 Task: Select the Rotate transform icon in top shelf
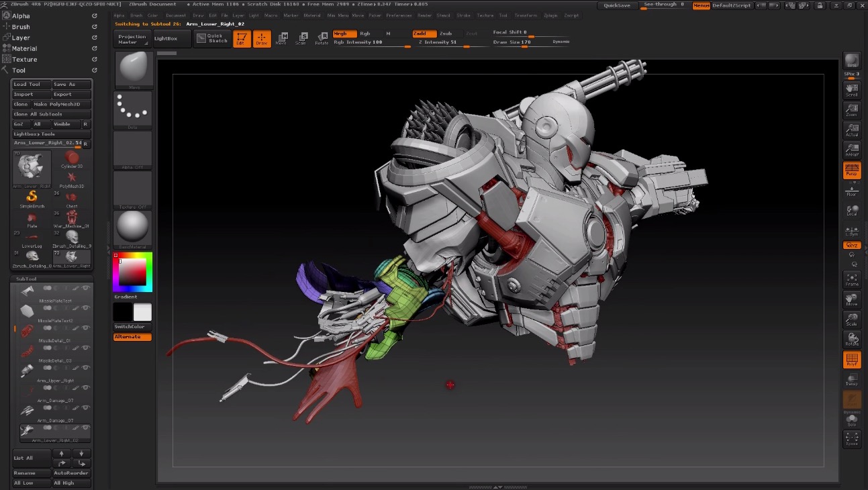(x=322, y=39)
